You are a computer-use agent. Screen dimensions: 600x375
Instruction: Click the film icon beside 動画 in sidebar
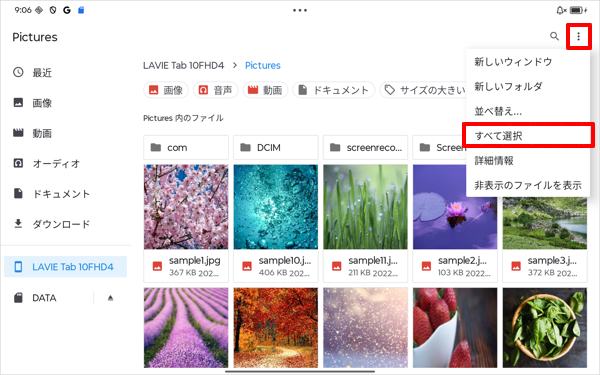click(x=18, y=133)
